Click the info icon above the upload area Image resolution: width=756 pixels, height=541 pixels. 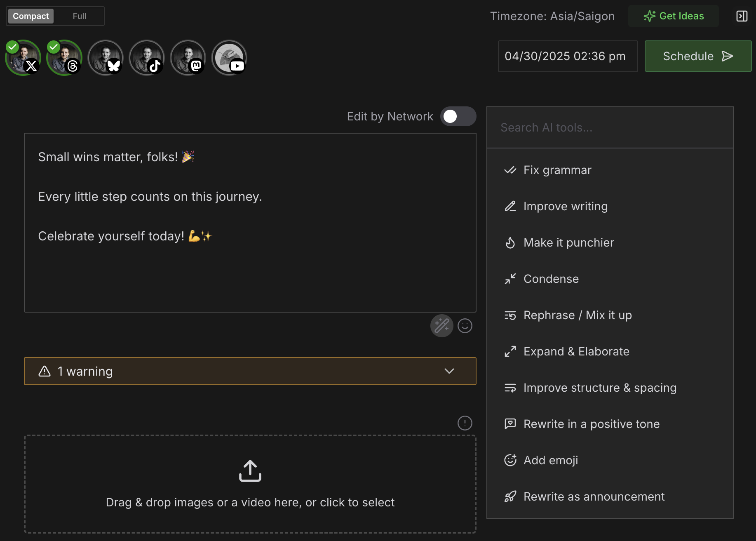tap(465, 423)
